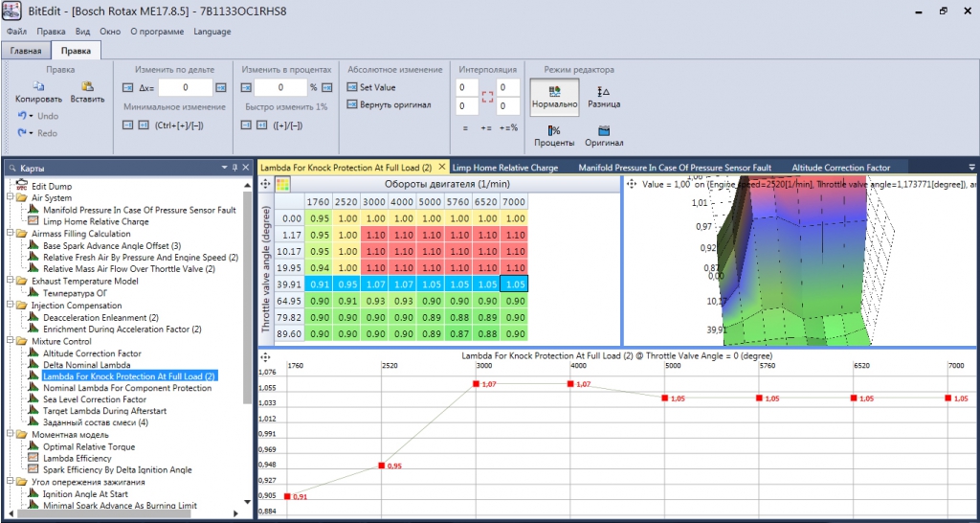Open the Language menu
980x523 pixels.
[x=212, y=32]
